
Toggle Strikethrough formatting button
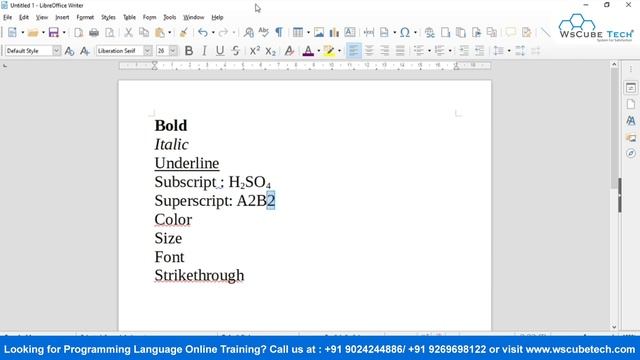tap(236, 51)
